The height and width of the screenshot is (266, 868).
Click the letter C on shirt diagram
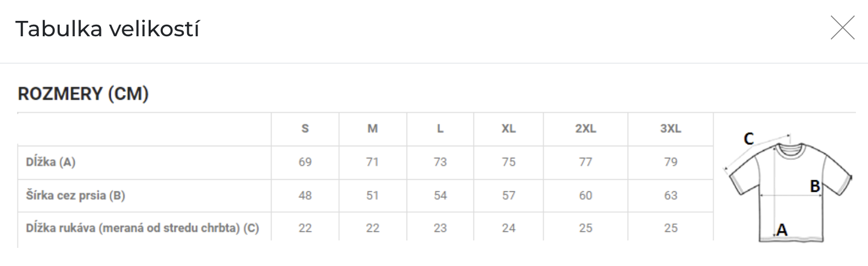click(748, 139)
